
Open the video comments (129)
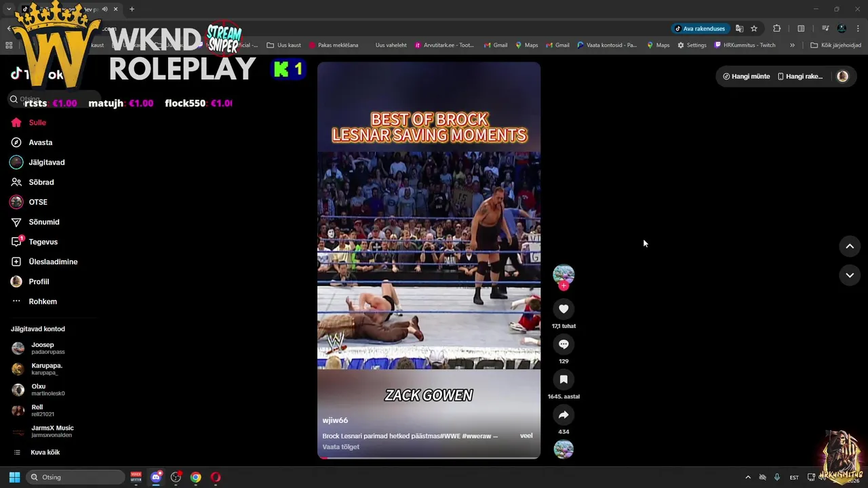(564, 344)
